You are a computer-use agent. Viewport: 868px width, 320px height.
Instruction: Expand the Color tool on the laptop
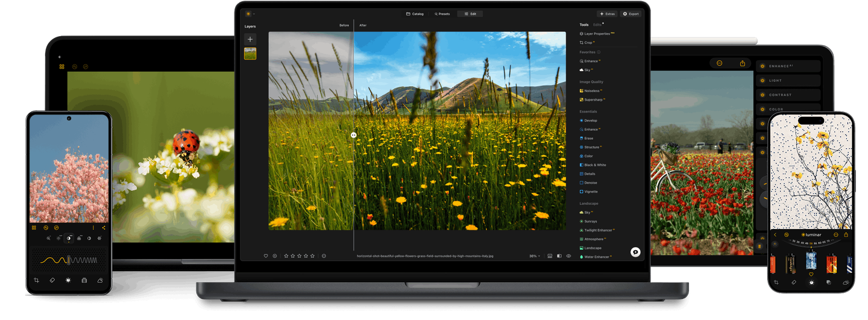point(587,156)
